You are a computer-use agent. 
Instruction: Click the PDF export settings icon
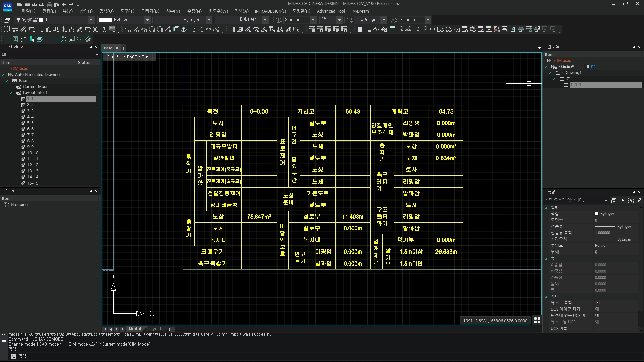(497, 30)
